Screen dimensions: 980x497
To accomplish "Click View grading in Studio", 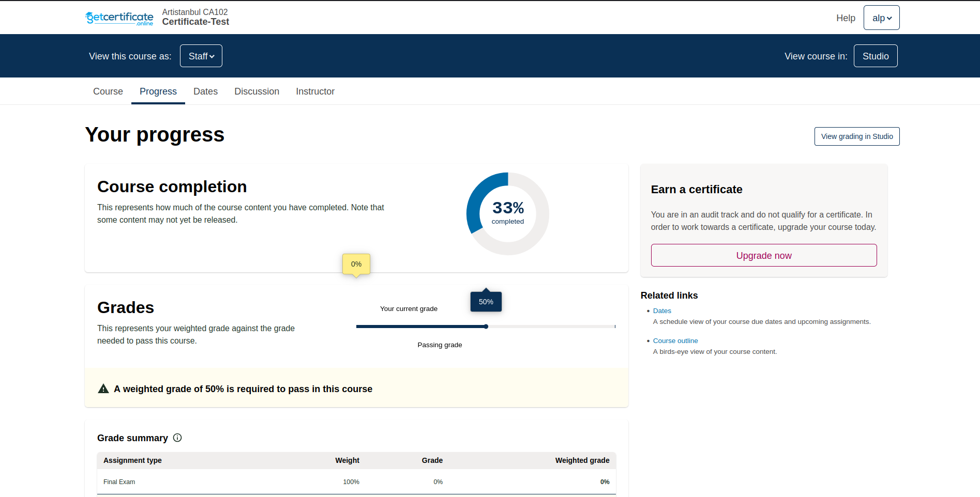I will coord(856,136).
